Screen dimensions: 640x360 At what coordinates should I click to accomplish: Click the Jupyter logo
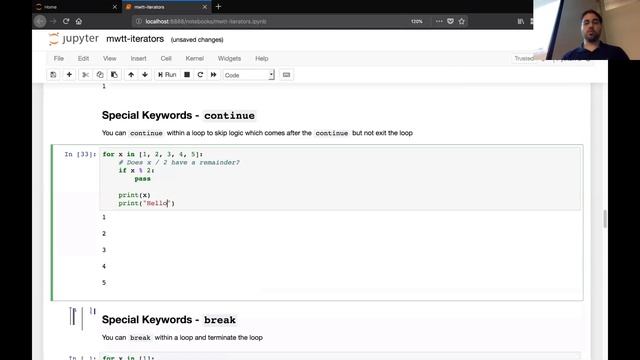click(x=73, y=39)
